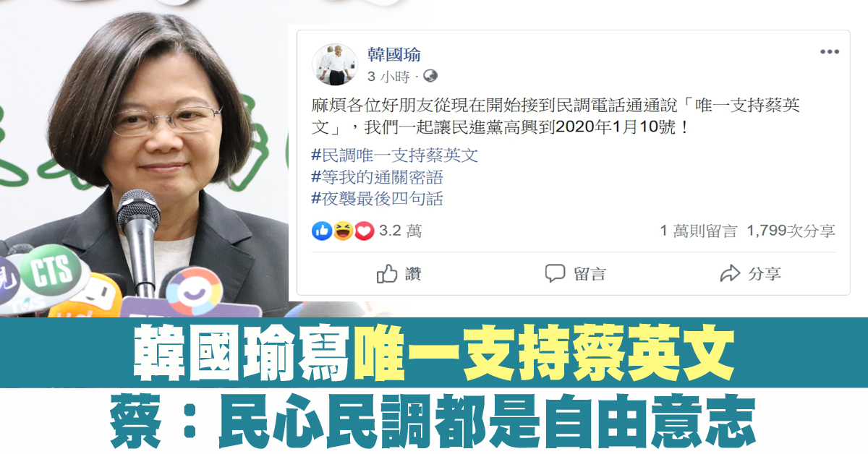The image size is (868, 454).
Task: Open the 韓國瑜 profile name link
Action: click(x=393, y=55)
